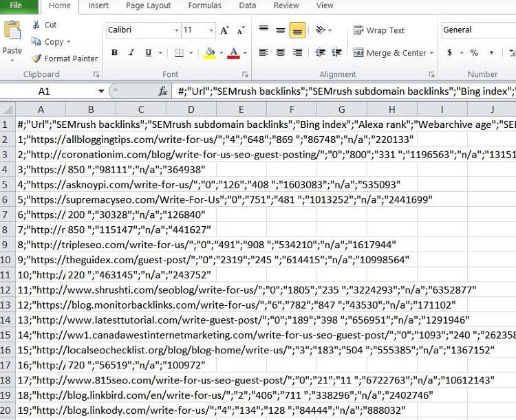Image resolution: width=516 pixels, height=420 pixels.
Task: Switch to the Review tab
Action: [x=286, y=5]
